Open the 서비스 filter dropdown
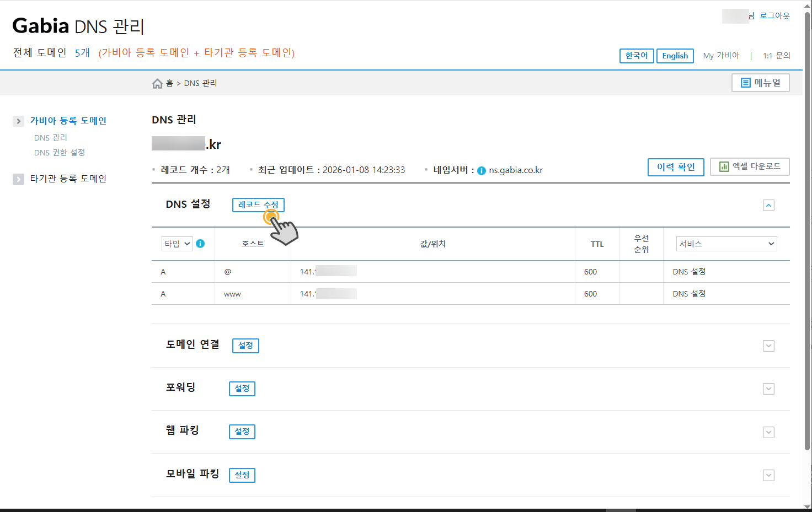The width and height of the screenshot is (812, 512). (x=726, y=244)
